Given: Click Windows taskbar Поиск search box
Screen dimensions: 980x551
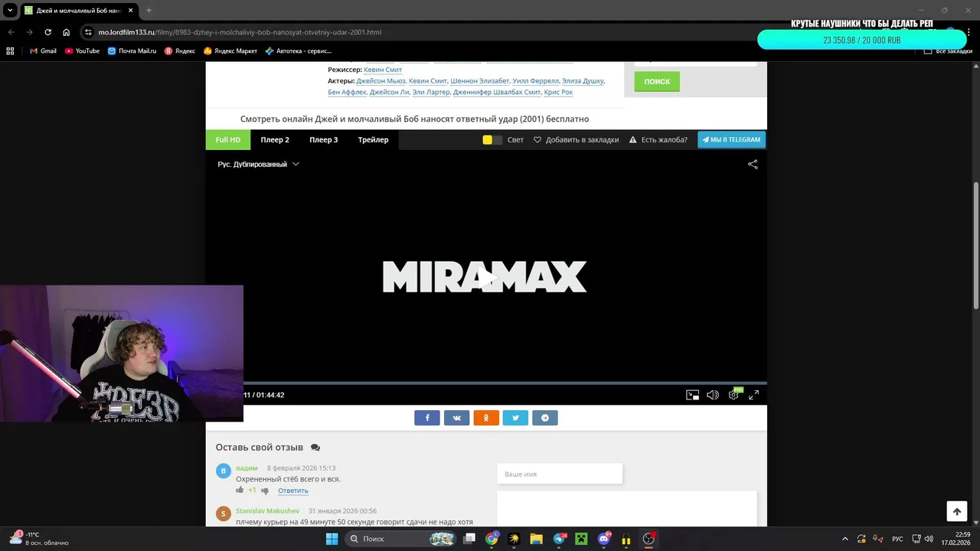Looking at the screenshot, I should pos(401,539).
